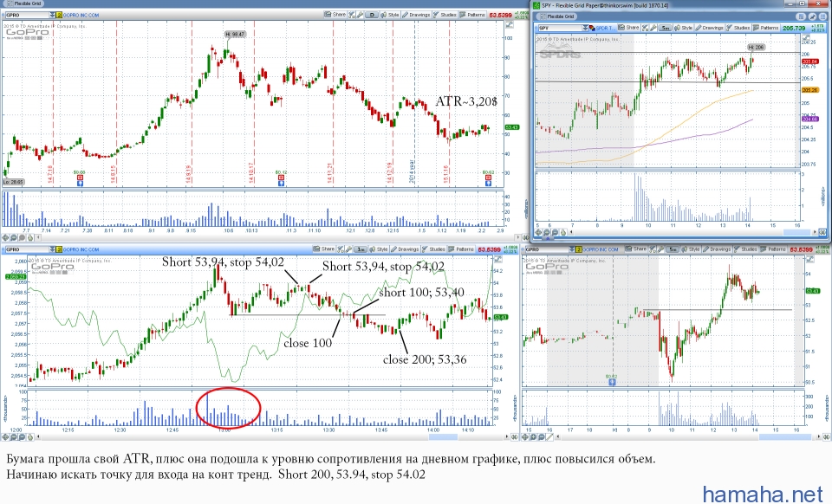Viewport: 832px width, 504px height.
Task: Click yellow link-color 2 icon, daily chart
Action: [59, 15]
